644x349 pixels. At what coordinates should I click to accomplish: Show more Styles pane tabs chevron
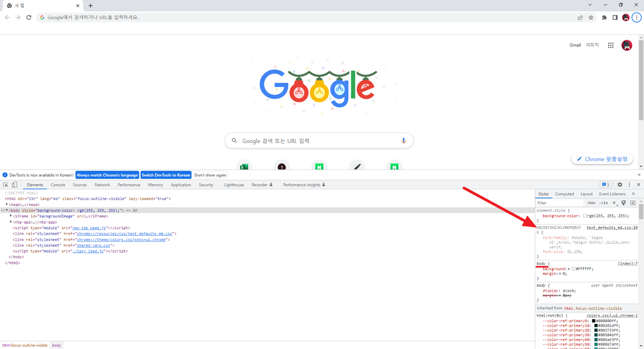[x=633, y=194]
